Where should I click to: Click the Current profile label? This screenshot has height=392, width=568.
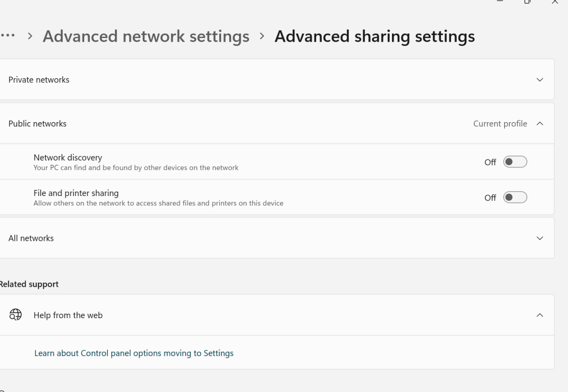[500, 124]
